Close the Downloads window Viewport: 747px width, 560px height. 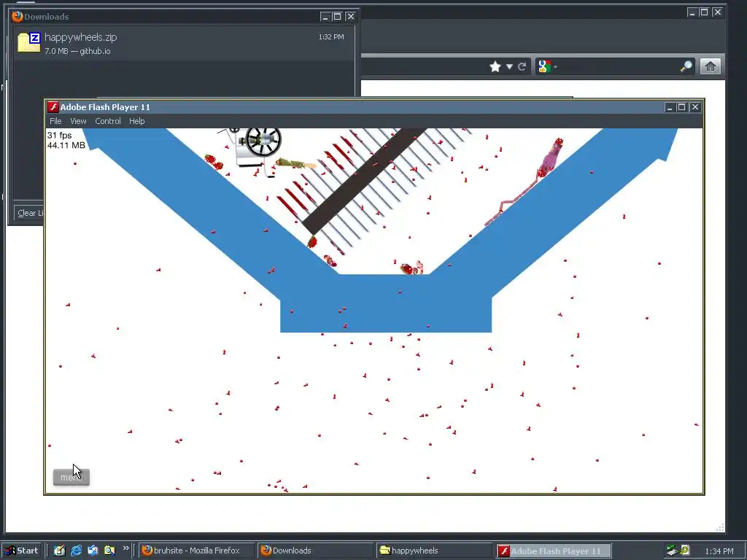351,17
